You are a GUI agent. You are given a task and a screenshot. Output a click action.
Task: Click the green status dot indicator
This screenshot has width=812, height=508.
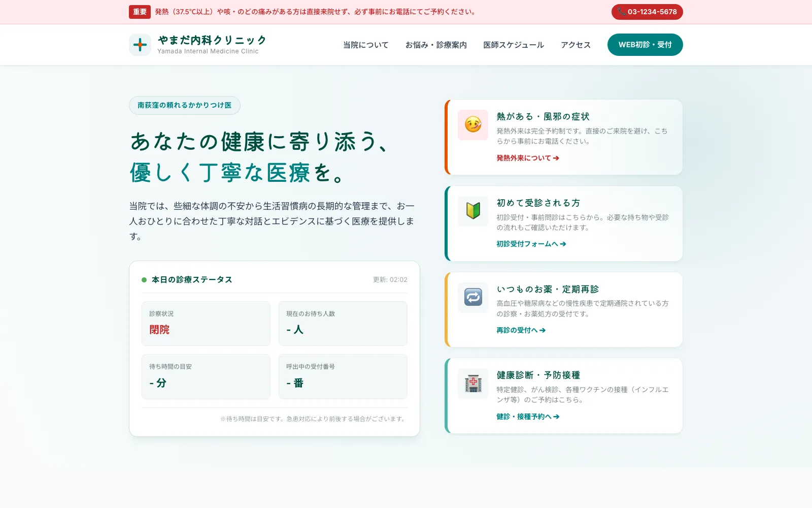(x=144, y=280)
